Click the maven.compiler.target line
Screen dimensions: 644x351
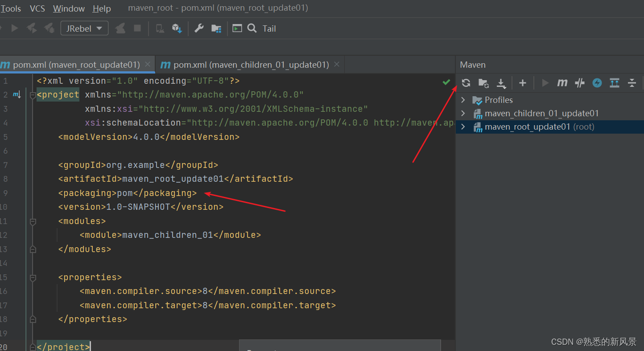pyautogui.click(x=208, y=305)
